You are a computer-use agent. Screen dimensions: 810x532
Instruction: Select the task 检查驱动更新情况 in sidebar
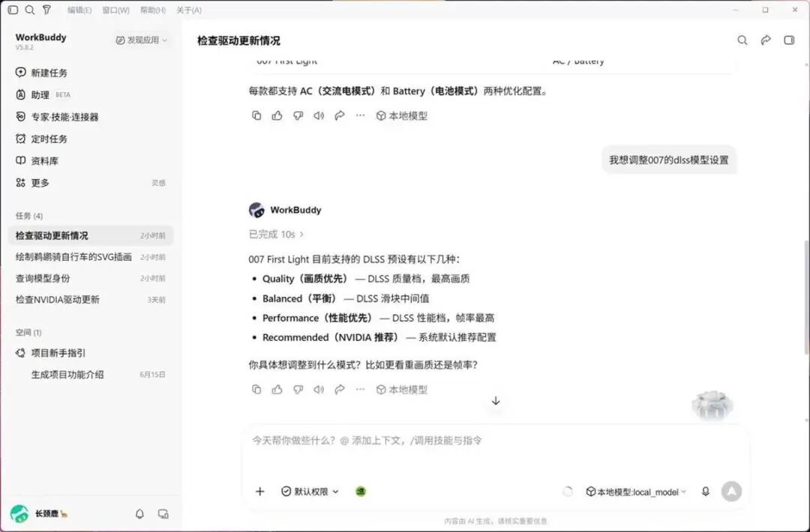tap(91, 236)
